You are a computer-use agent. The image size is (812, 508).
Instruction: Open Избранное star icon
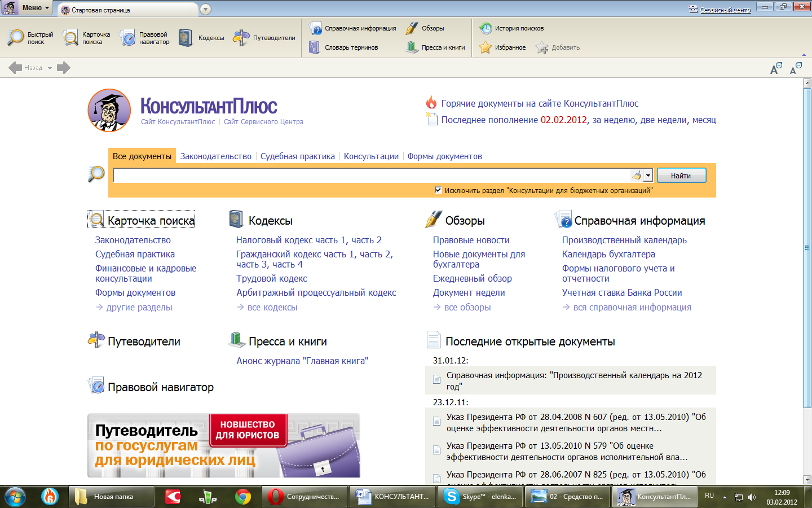pos(486,47)
